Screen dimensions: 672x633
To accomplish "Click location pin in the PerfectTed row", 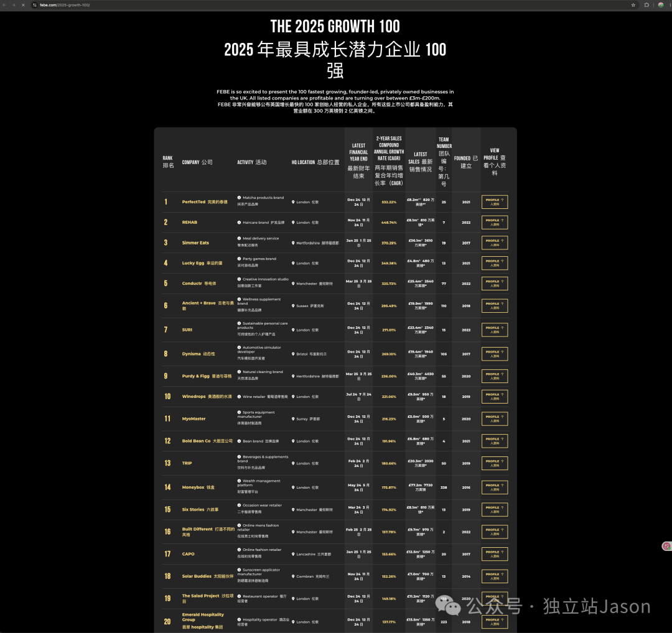I will [x=293, y=202].
